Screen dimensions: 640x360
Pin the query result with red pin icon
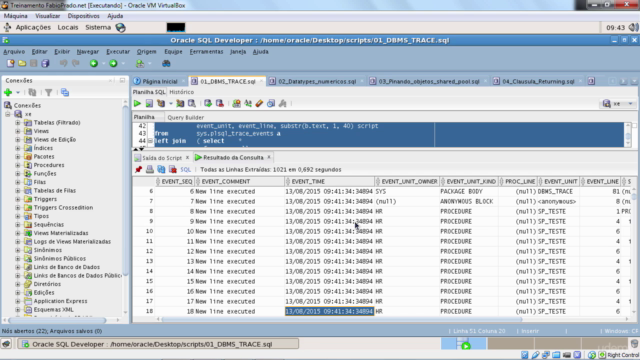(x=138, y=169)
